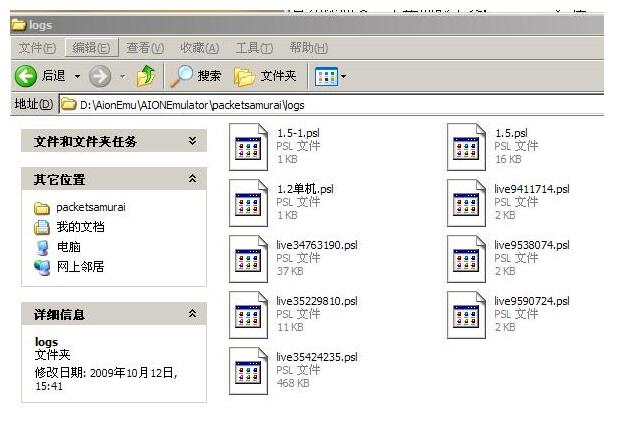The width and height of the screenshot is (643, 433).
Task: Collapse the Other Places panel
Action: (192, 180)
